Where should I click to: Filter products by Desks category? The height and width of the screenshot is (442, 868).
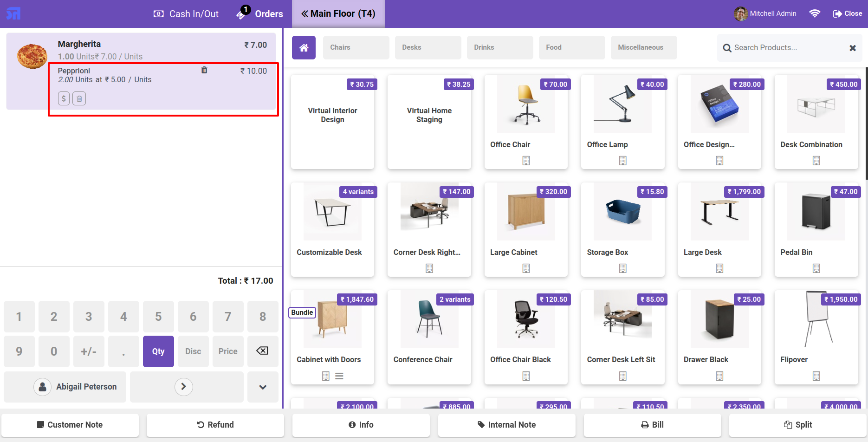coord(428,47)
